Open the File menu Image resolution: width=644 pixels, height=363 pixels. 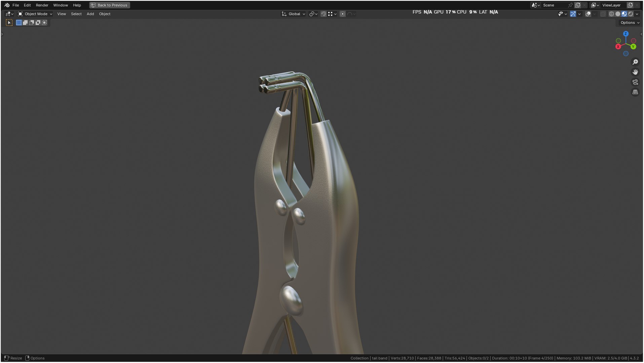coord(15,5)
